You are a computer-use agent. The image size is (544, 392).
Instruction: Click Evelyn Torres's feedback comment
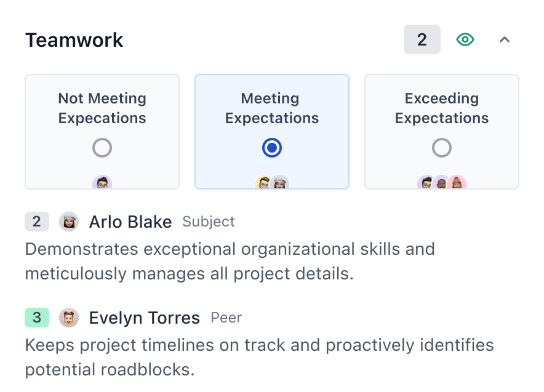point(259,358)
